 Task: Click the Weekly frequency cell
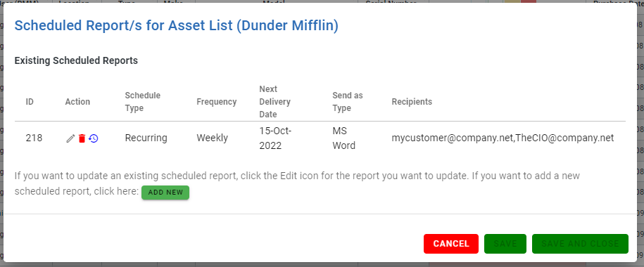(x=212, y=138)
